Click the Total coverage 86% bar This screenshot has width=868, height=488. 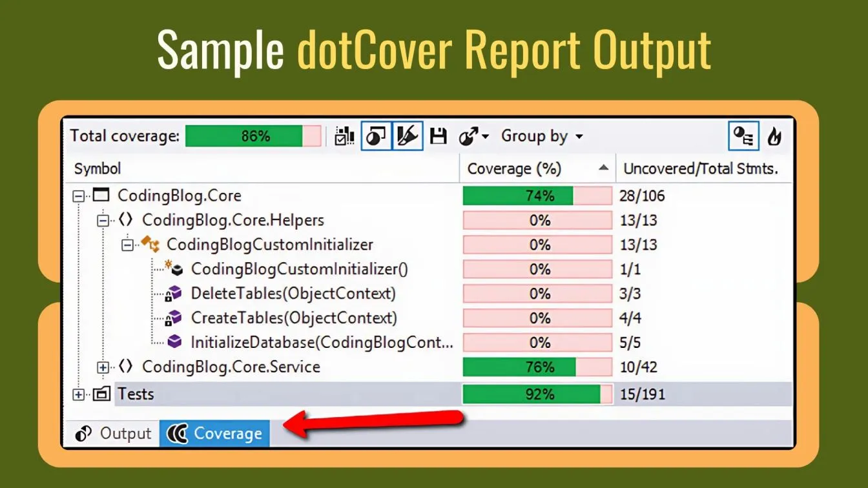[x=253, y=136]
